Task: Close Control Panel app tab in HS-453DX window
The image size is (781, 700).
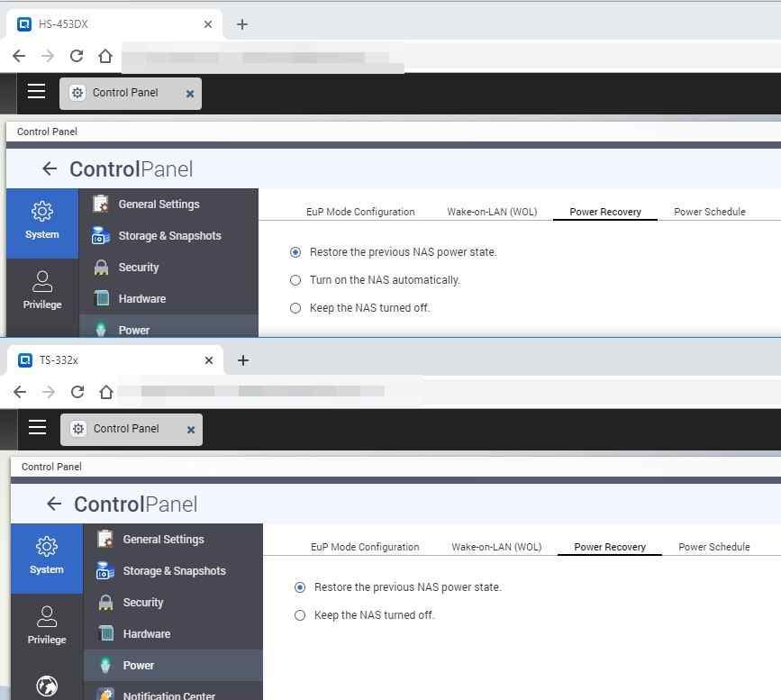Action: tap(190, 93)
